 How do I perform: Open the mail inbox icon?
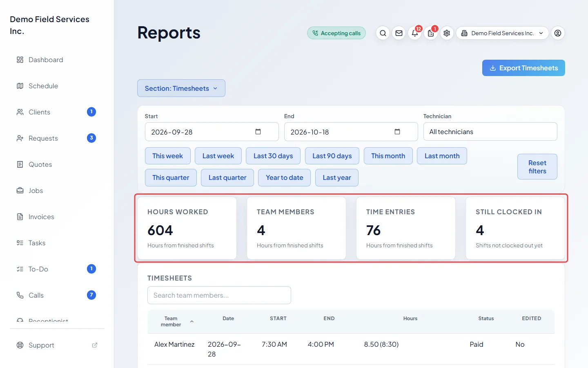[399, 33]
